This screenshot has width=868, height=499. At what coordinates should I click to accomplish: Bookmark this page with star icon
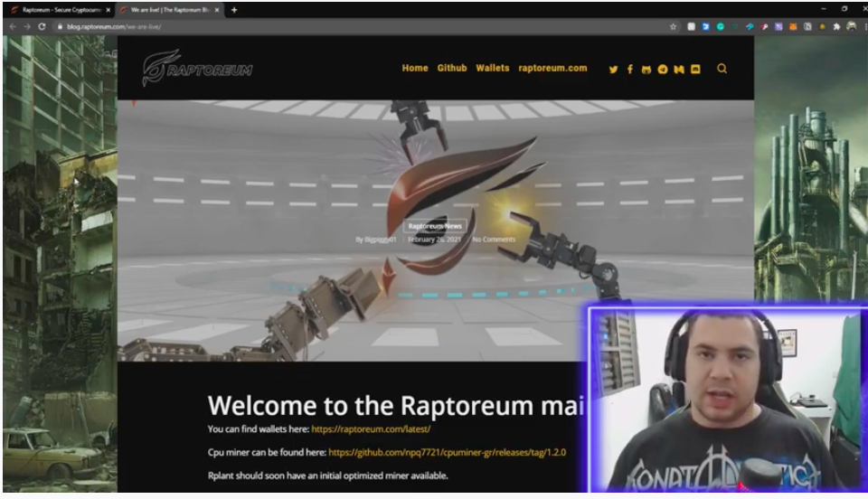[673, 26]
